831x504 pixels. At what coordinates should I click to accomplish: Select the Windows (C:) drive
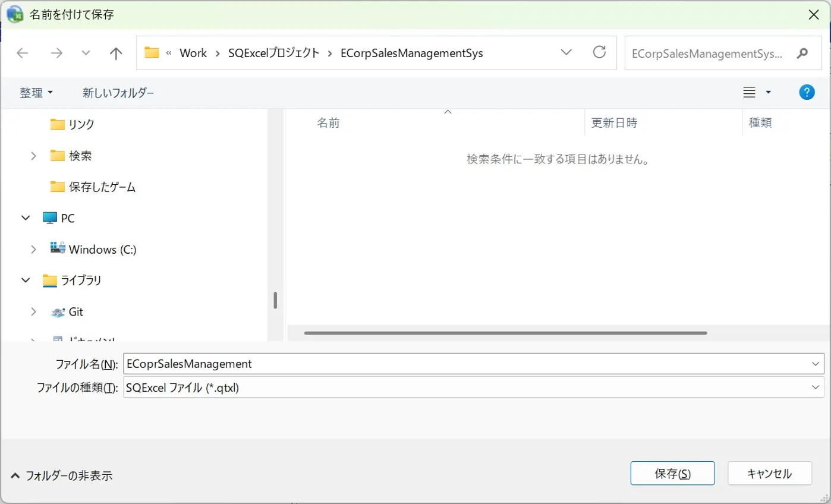point(93,250)
